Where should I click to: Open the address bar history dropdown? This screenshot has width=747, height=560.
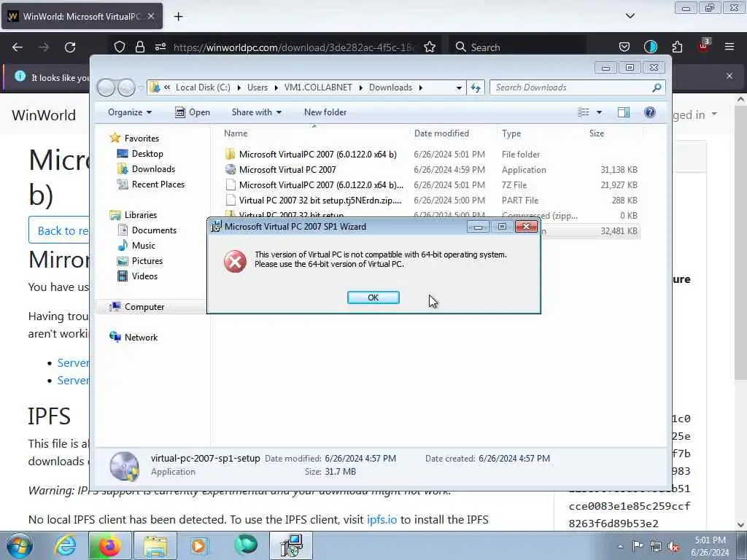pos(459,87)
